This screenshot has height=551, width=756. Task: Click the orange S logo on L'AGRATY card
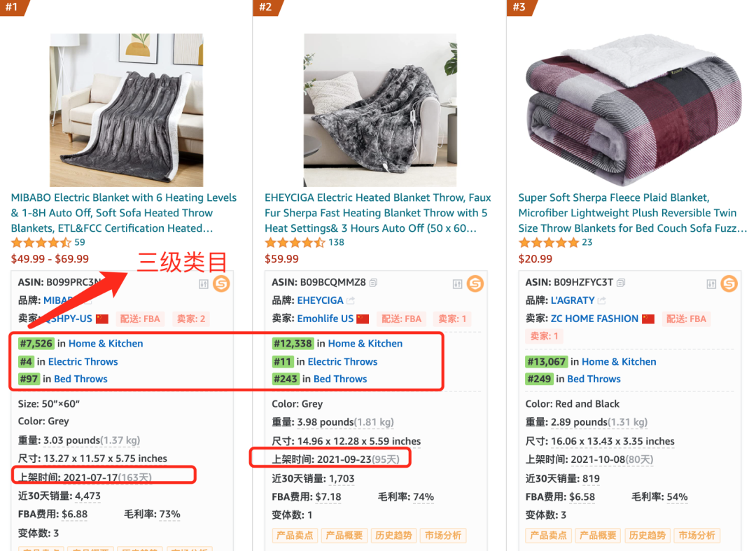(729, 284)
